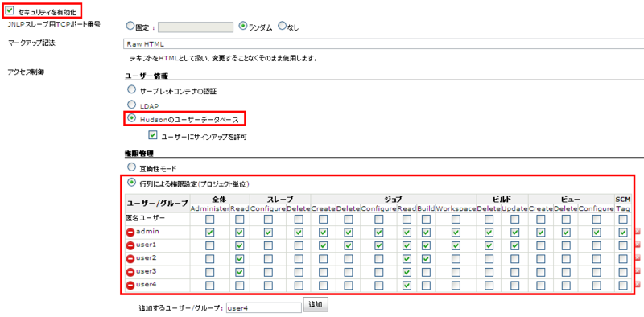Click the fixed port number input field
This screenshot has width=644, height=317.
click(196, 27)
